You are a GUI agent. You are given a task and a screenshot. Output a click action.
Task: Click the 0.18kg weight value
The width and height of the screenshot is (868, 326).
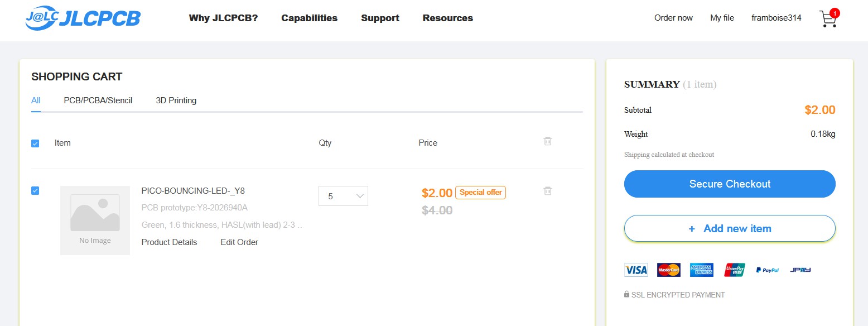coord(823,134)
